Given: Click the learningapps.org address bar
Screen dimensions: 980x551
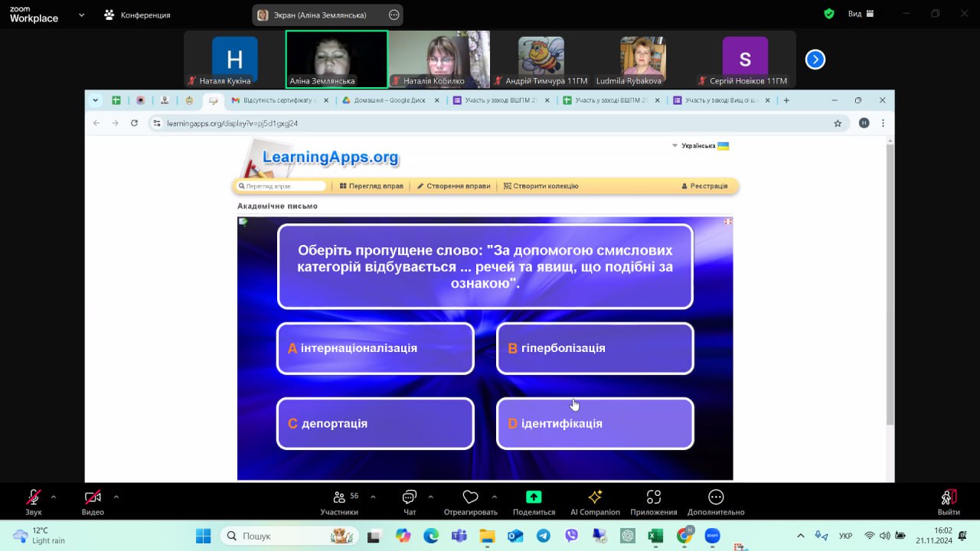Looking at the screenshot, I should (498, 123).
